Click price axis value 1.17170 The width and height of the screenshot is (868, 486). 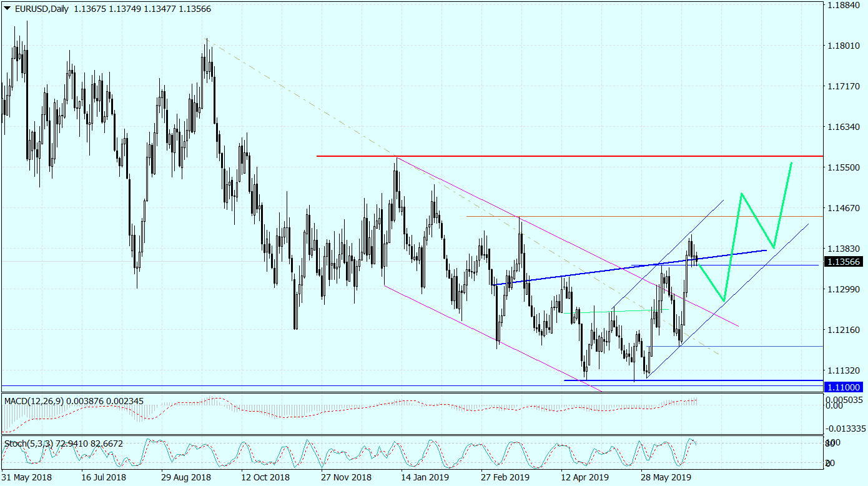tap(845, 86)
